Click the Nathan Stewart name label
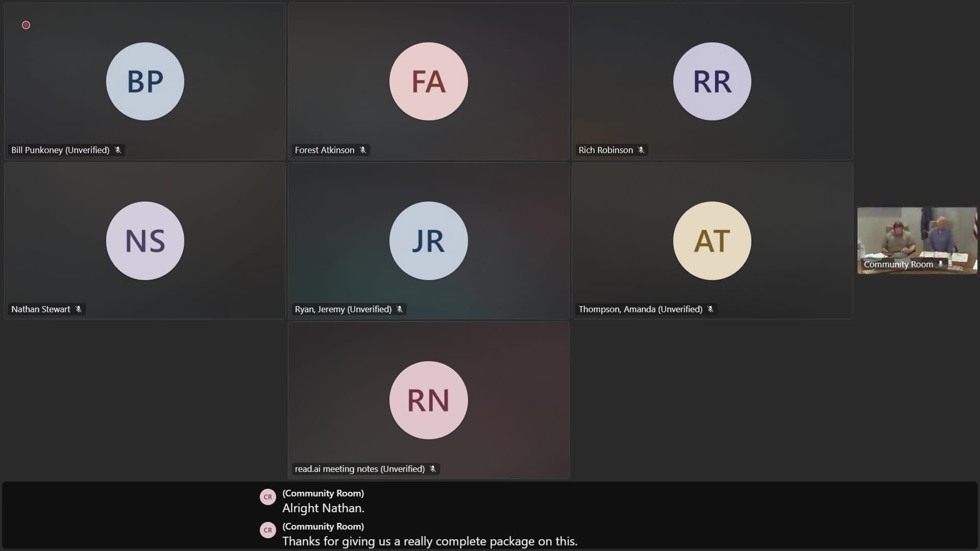The image size is (980, 551). [x=41, y=309]
